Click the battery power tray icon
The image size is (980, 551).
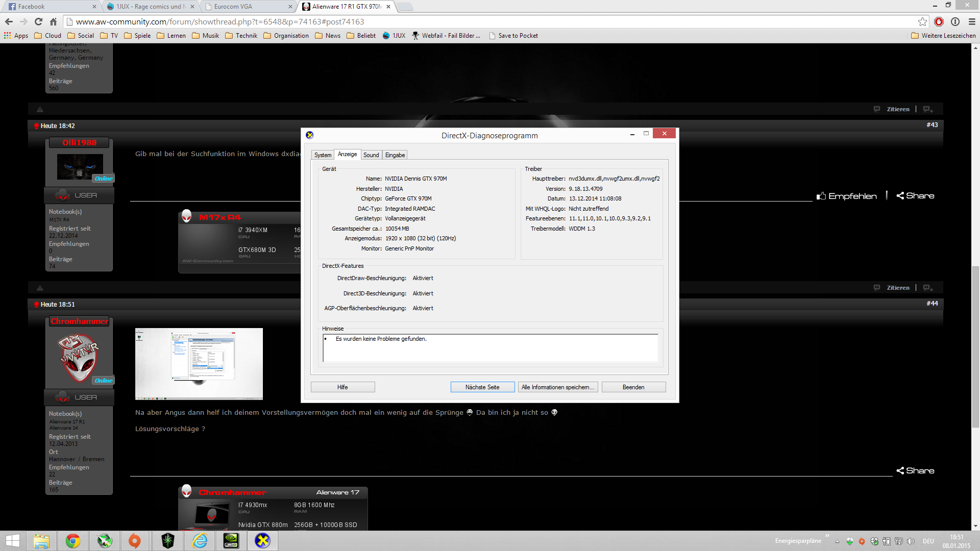click(x=887, y=541)
